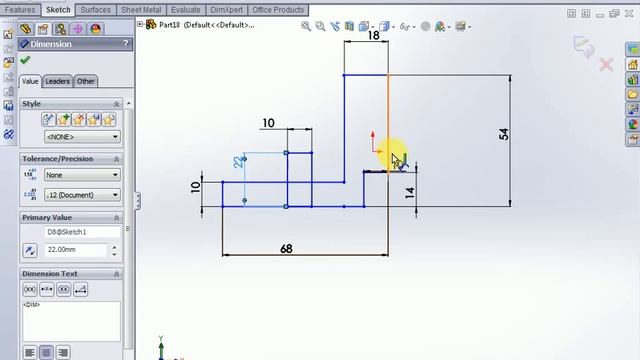Save a dimension style (star with disk)
640x360 pixels.
(x=93, y=120)
